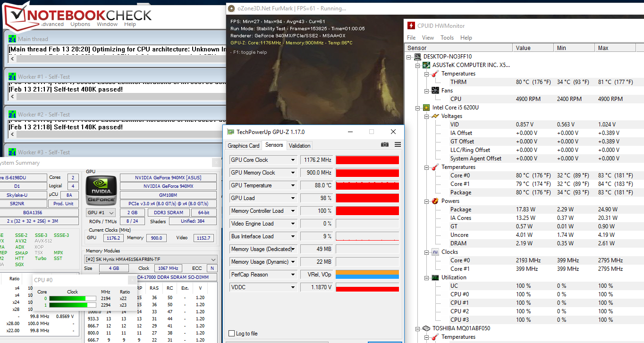Collapse the Utilization node

tap(426, 277)
